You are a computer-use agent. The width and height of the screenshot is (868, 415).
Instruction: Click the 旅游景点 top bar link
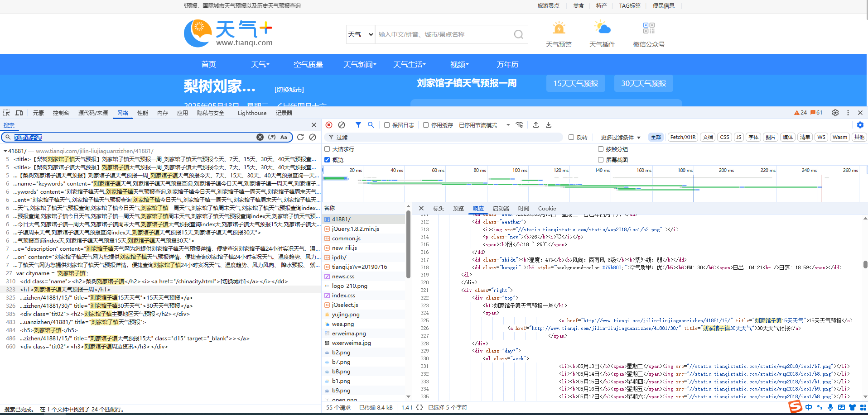[x=548, y=6]
